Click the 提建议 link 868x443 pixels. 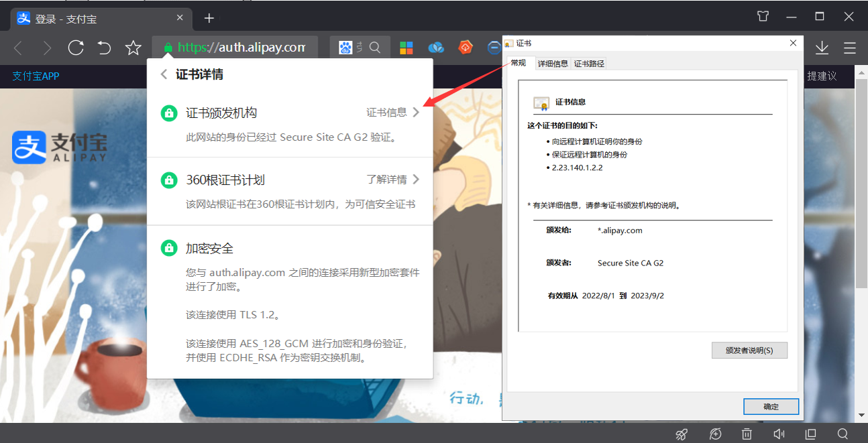pos(822,76)
